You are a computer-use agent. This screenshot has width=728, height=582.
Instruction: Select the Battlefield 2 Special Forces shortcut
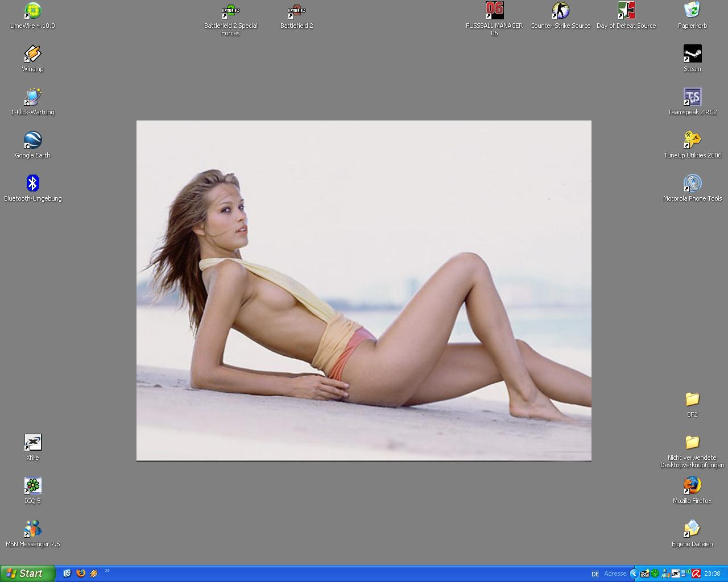click(x=230, y=11)
